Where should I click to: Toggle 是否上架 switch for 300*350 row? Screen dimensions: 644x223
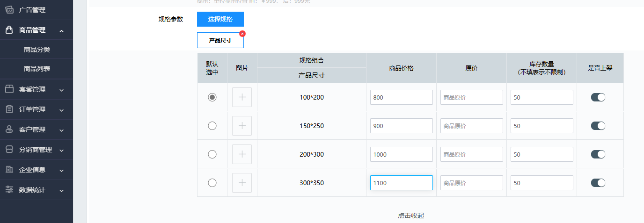click(x=598, y=183)
